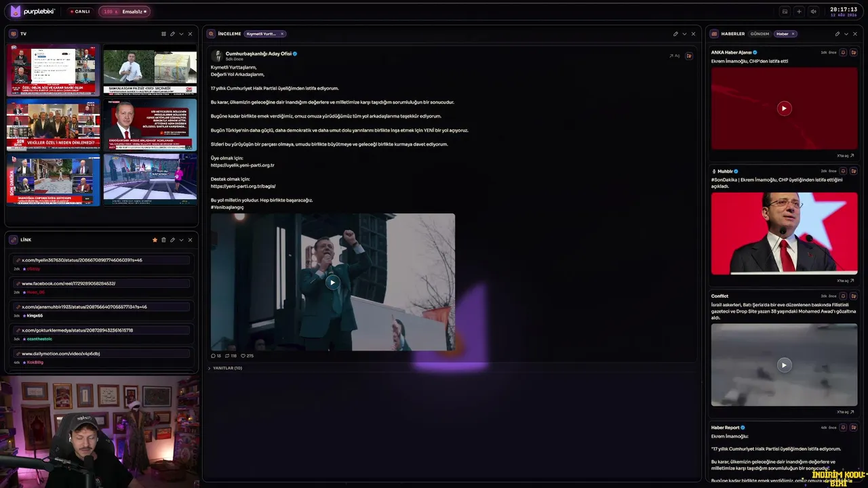
Task: Open the first TV channel thumbnail
Action: [x=53, y=70]
